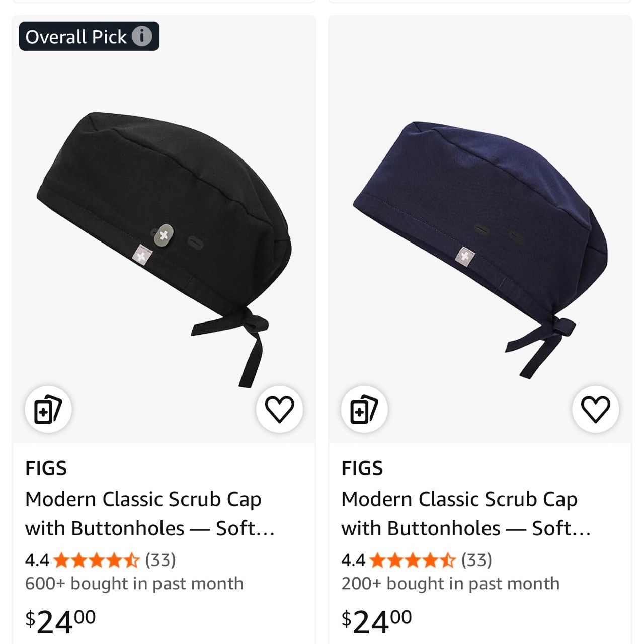The image size is (644, 644).
Task: Open similar items icon on navy cap
Action: click(x=364, y=409)
